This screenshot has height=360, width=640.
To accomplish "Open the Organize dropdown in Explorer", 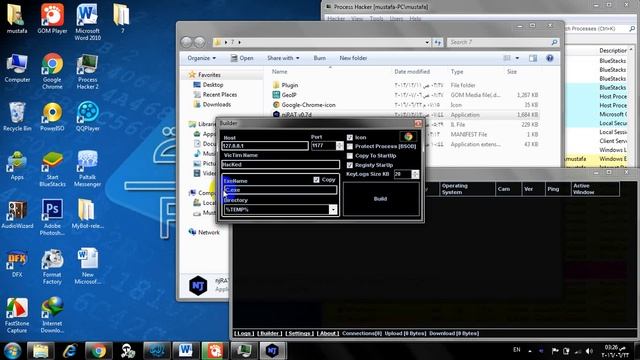I will tap(202, 58).
